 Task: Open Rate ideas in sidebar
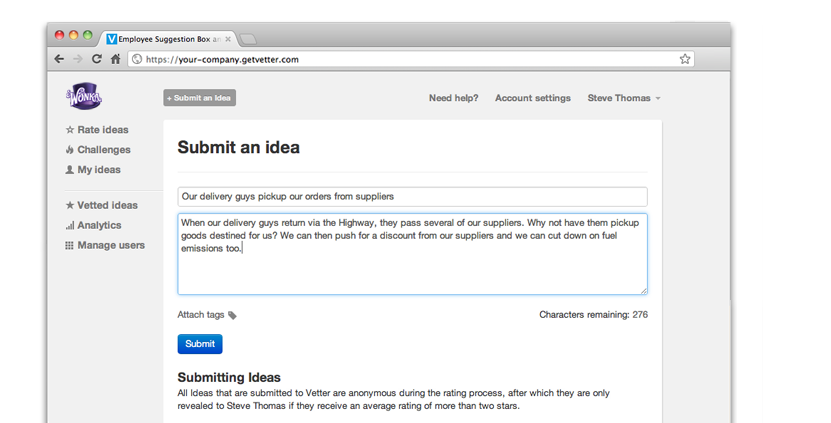(x=97, y=130)
